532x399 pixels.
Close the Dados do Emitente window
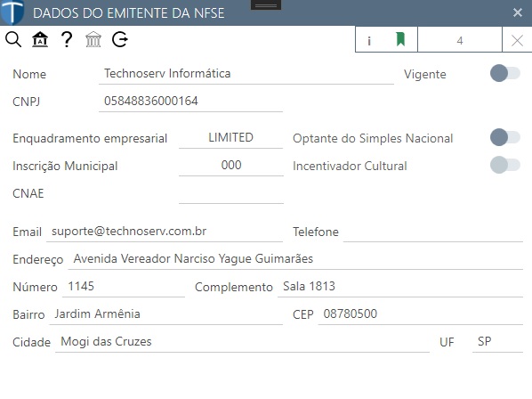point(518,12)
